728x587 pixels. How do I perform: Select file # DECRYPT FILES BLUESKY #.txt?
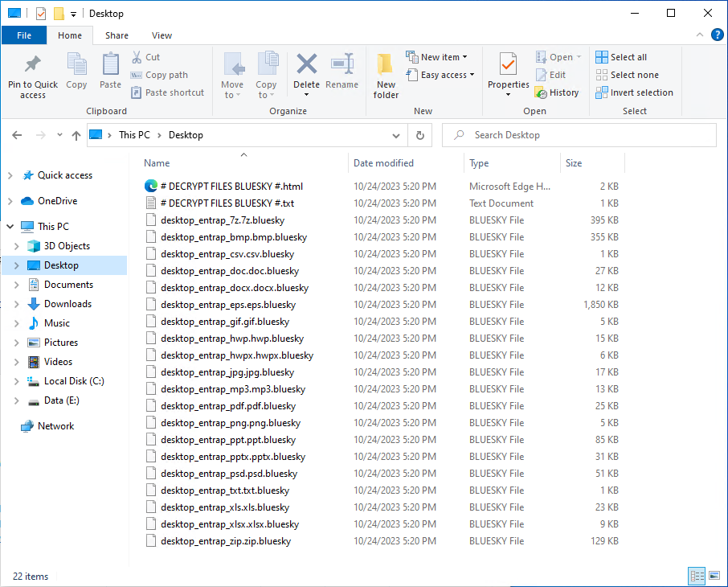227,203
